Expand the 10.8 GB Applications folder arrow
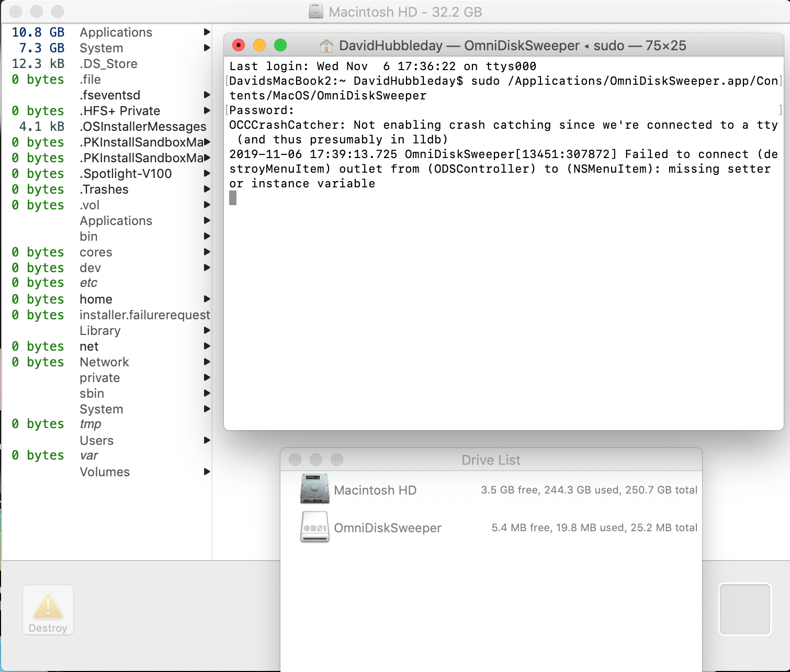Screen dimensions: 790x672 click(207, 32)
